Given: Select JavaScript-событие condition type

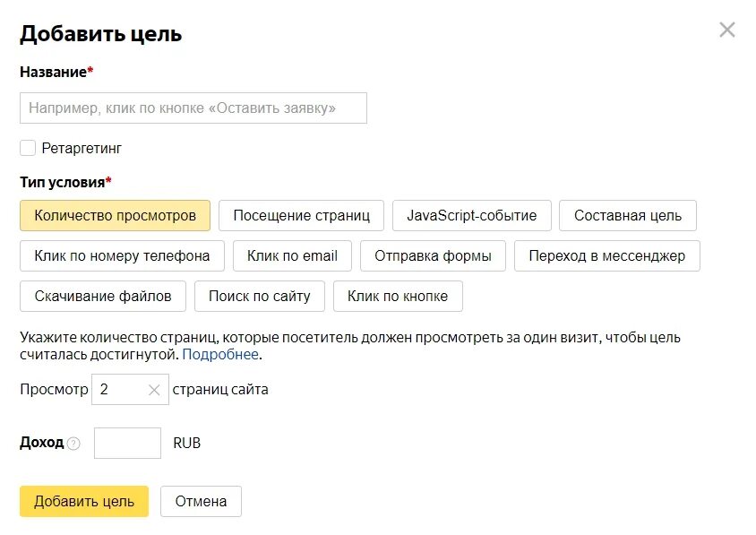Looking at the screenshot, I should pyautogui.click(x=471, y=216).
